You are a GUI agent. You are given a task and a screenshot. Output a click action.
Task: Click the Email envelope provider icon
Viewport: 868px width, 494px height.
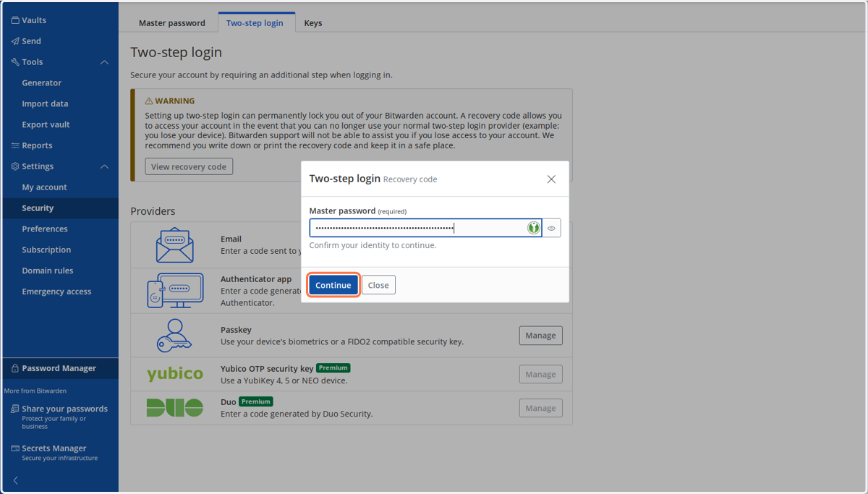(174, 245)
